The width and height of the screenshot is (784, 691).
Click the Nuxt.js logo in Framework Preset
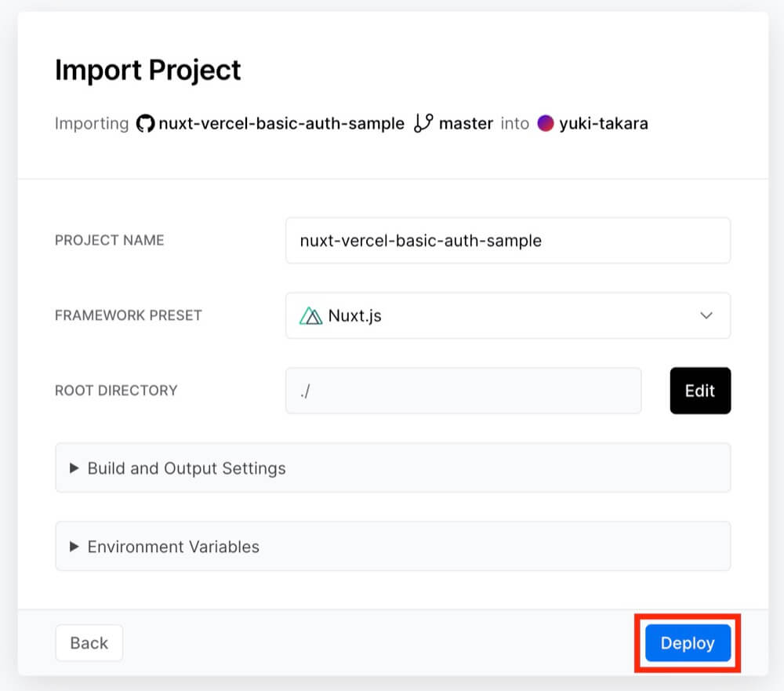point(311,316)
